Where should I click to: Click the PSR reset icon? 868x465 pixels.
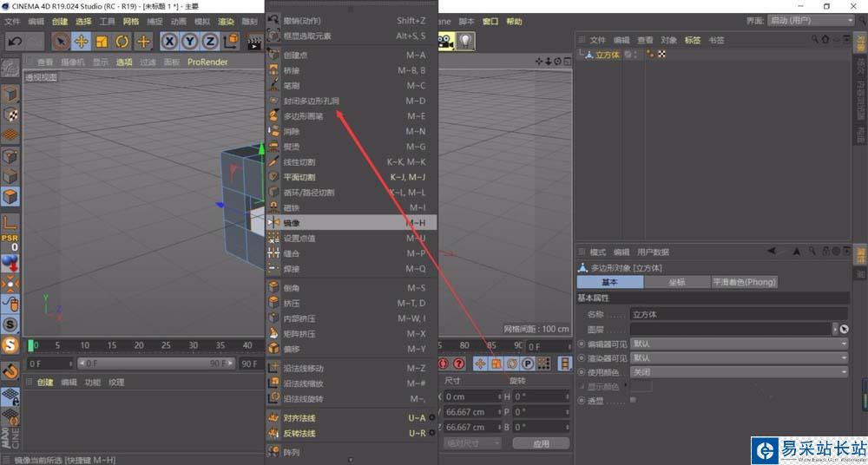coord(10,242)
